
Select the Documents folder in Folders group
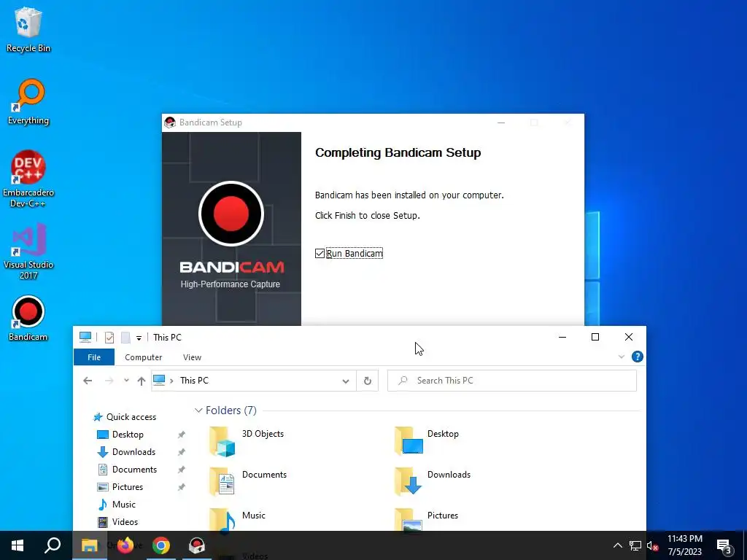(248, 481)
